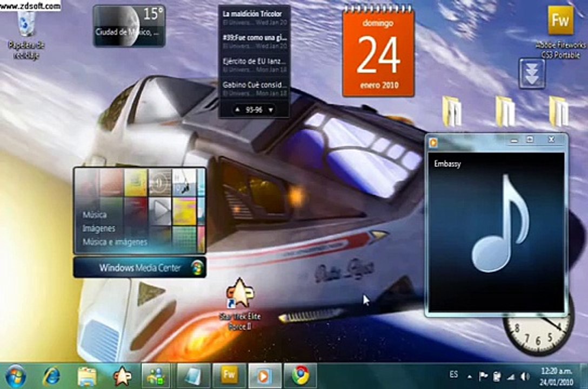Select 'Música e imágenes' in Media Center gadget
The image size is (588, 389).
click(115, 242)
